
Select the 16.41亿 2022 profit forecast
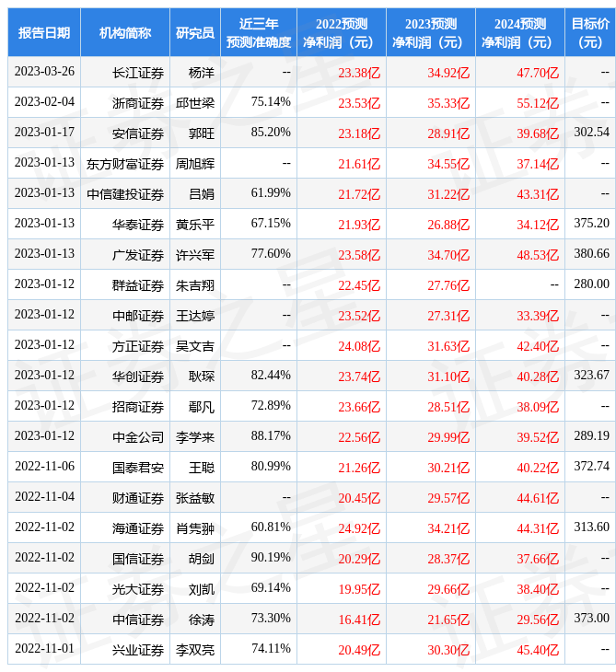(359, 619)
